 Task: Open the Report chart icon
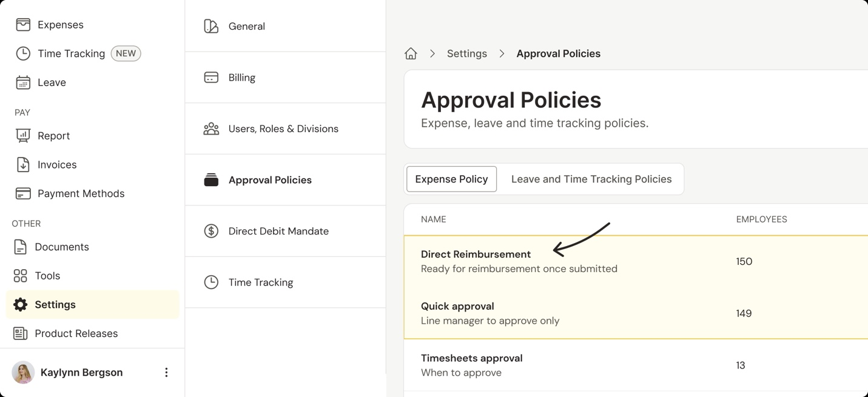(23, 136)
